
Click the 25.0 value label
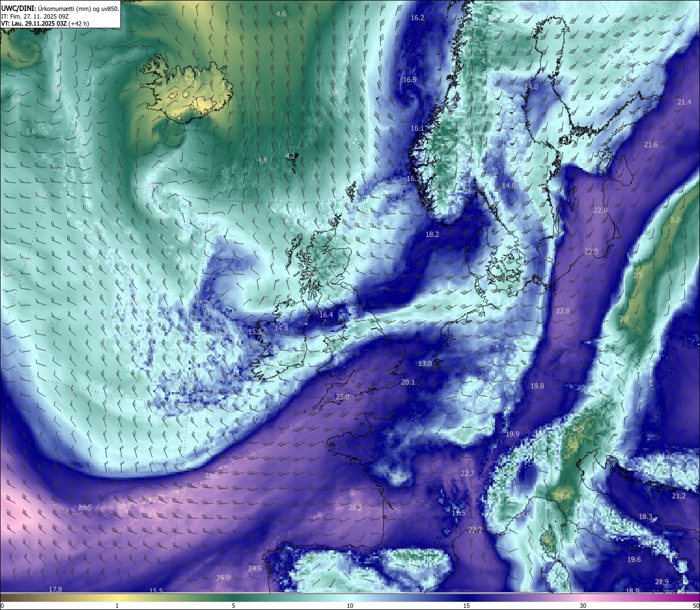pyautogui.click(x=223, y=578)
